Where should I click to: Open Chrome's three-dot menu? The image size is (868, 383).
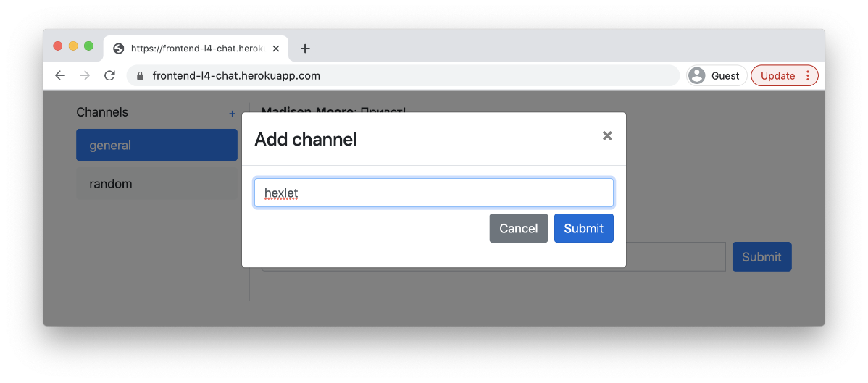click(x=808, y=75)
